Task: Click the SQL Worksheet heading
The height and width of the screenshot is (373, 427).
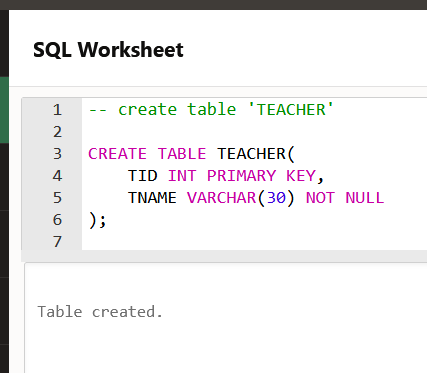Action: 108,50
